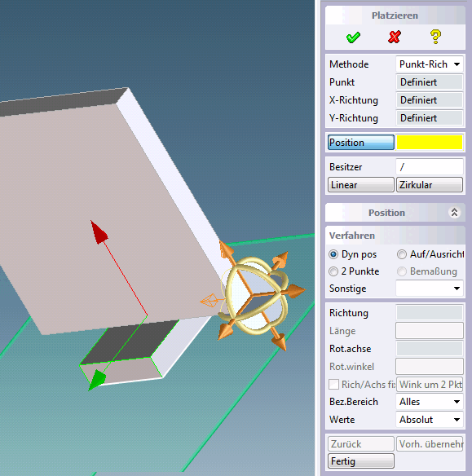Select the 2 Punkte radio option
The width and height of the screenshot is (472, 476).
[x=333, y=271]
